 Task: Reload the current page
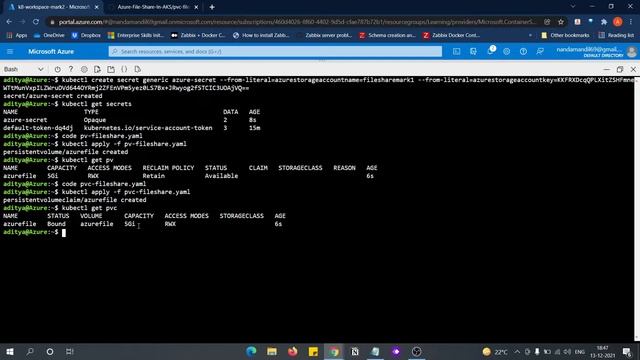click(x=36, y=22)
